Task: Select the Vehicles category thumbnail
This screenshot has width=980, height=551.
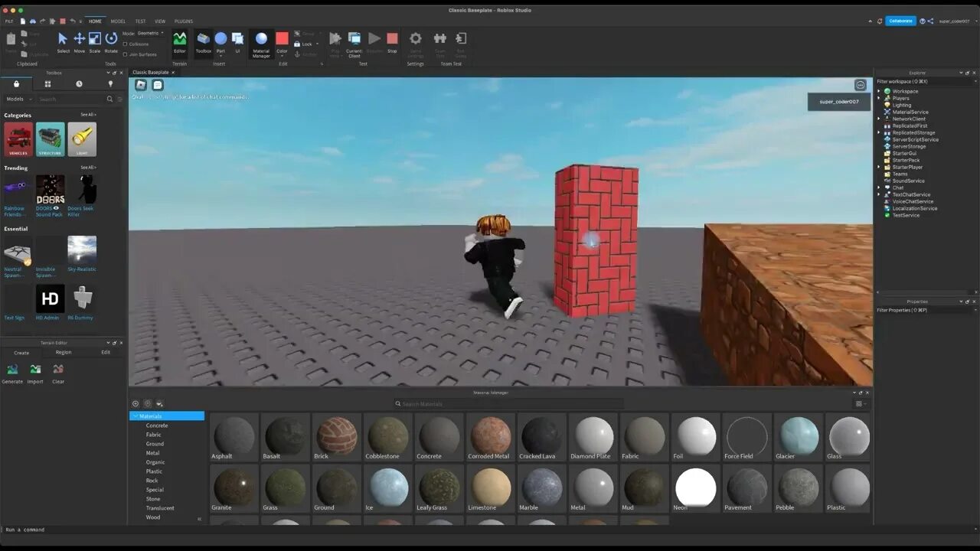Action: [18, 139]
